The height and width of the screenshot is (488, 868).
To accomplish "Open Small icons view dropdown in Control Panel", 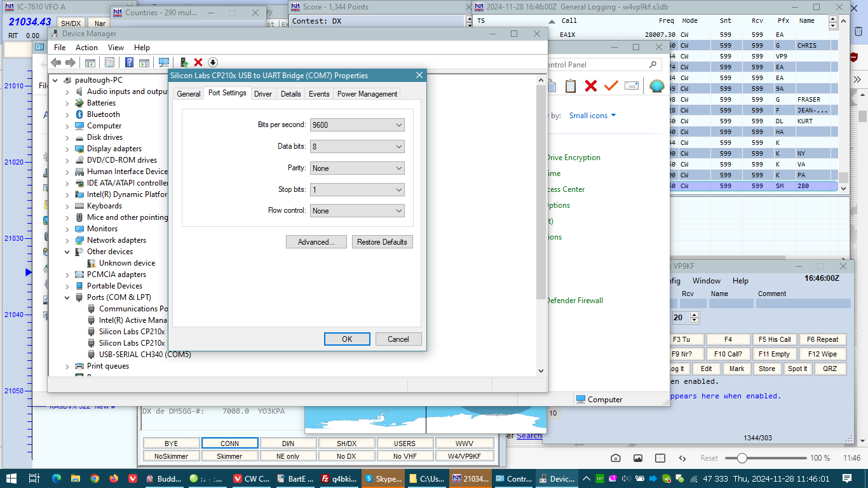I will pos(592,116).
